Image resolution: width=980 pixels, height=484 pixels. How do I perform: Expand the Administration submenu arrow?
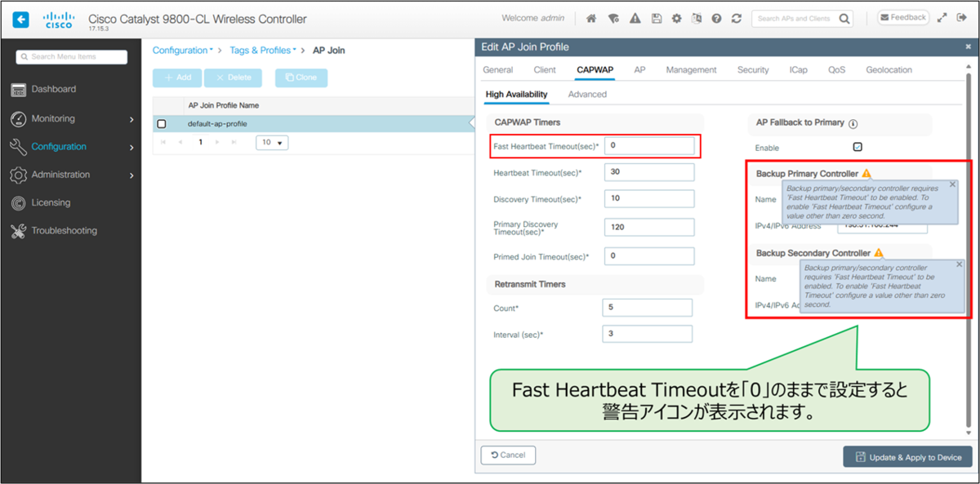pos(131,175)
